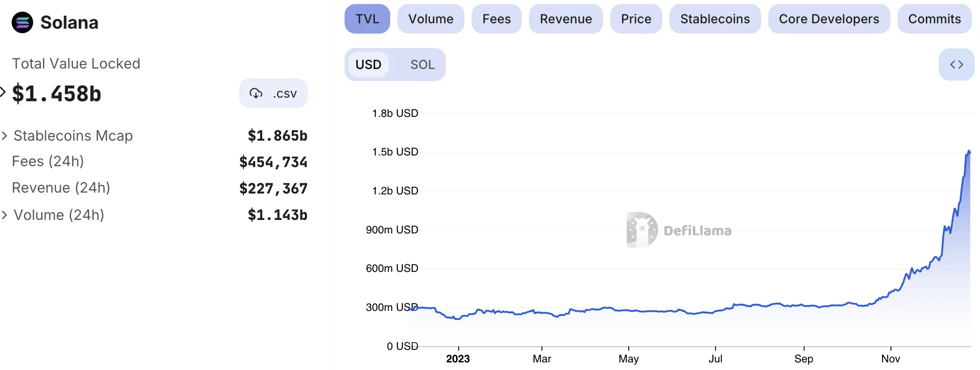Click the embed chart code icon
The image size is (980, 370).
click(956, 65)
